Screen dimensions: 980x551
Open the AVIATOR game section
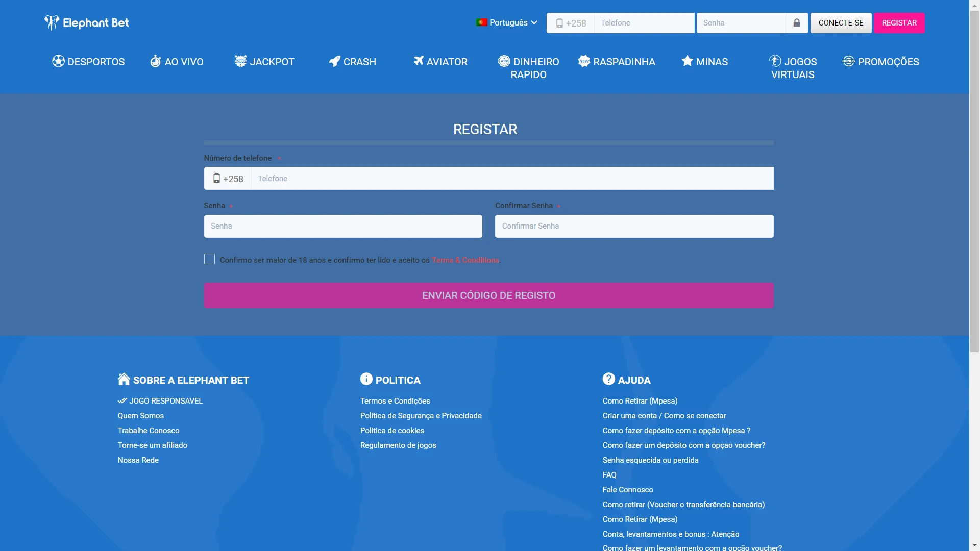pyautogui.click(x=440, y=62)
